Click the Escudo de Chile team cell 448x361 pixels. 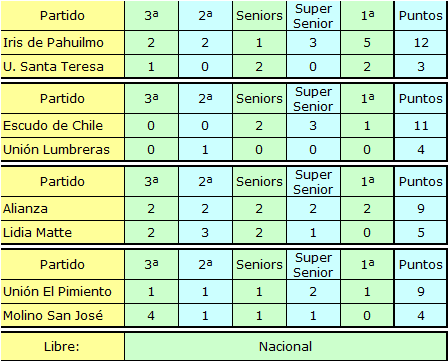[x=62, y=126]
